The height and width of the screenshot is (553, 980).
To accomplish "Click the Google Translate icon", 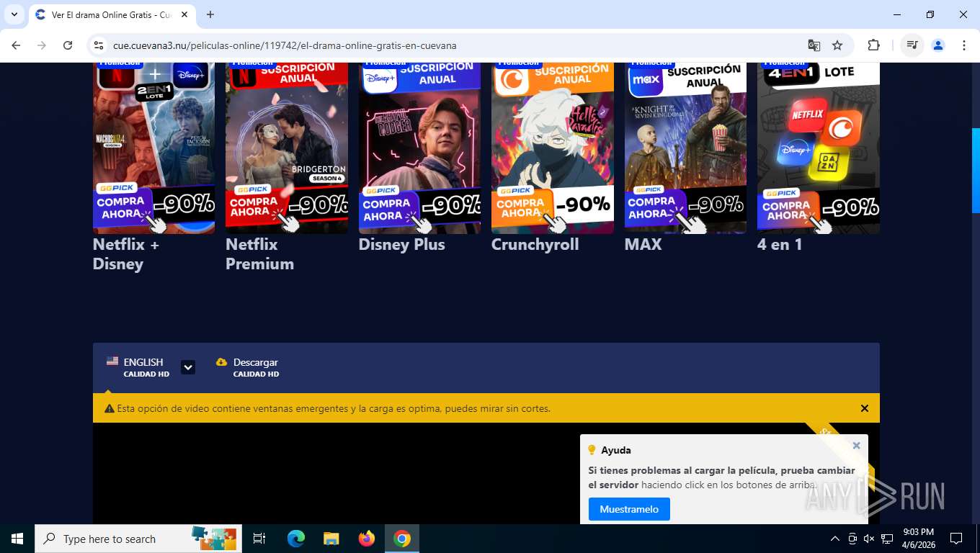I will tap(814, 45).
